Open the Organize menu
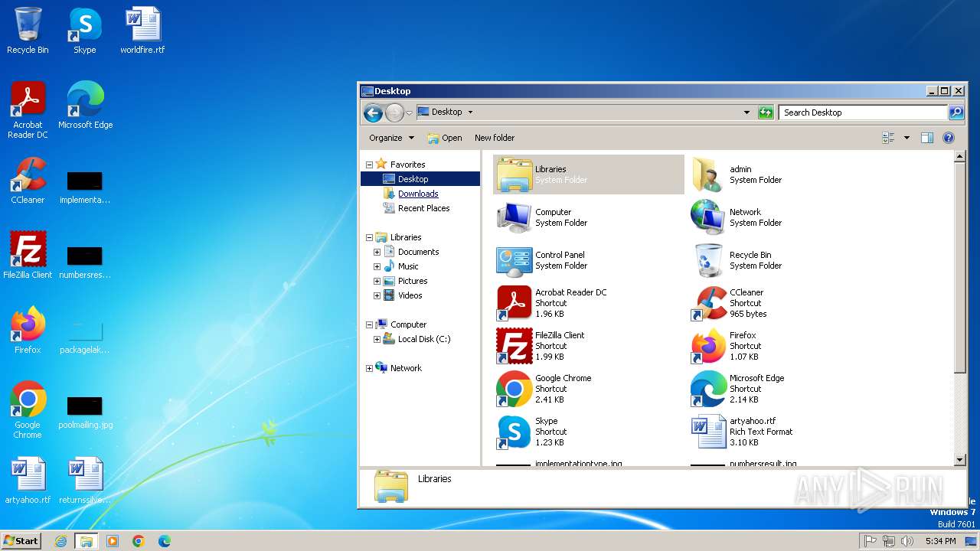This screenshot has width=980, height=551. pos(391,138)
